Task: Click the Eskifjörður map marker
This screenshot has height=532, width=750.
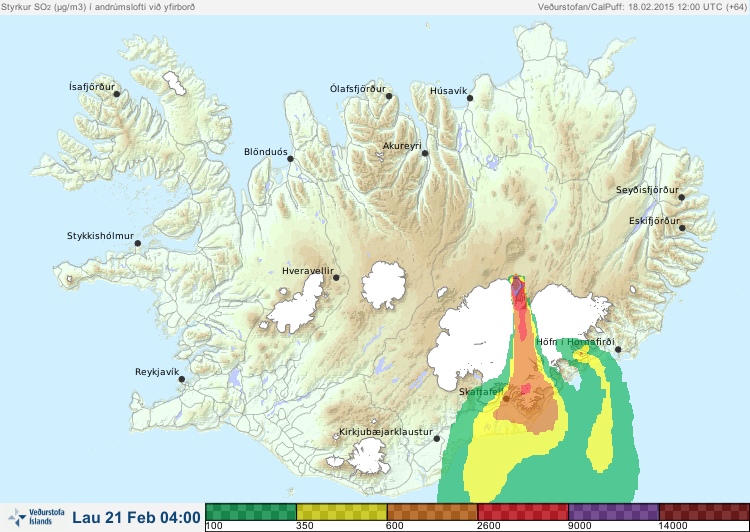Action: coord(682,228)
